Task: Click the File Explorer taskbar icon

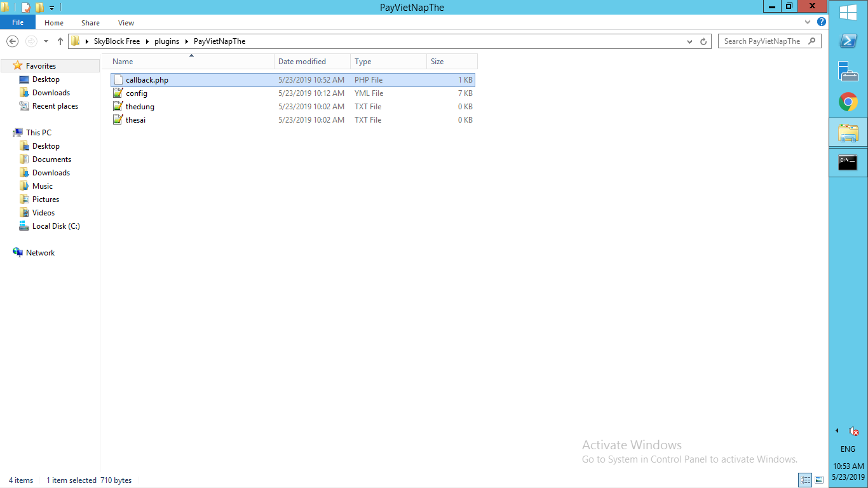Action: [848, 133]
